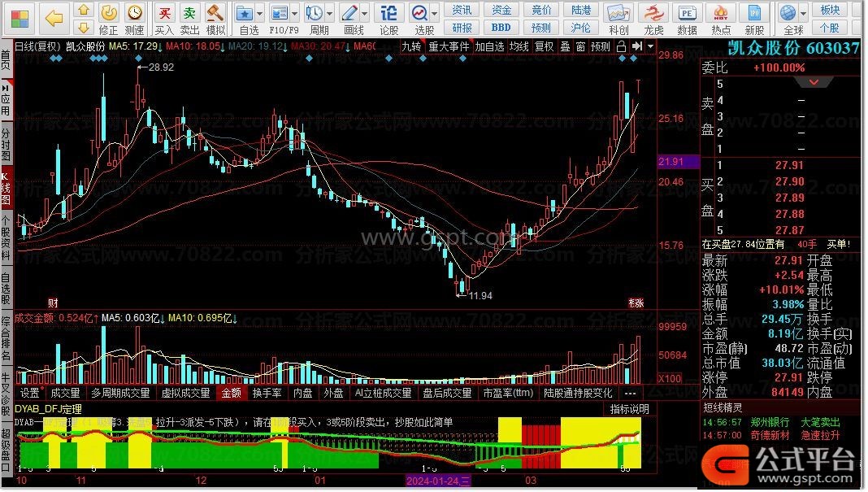Go back with the yellow left arrow
868x492 pixels.
tap(54, 18)
